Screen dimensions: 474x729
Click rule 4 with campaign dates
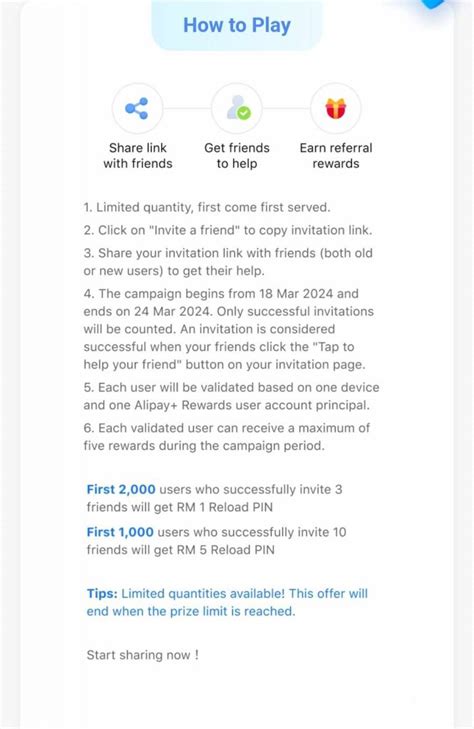(229, 329)
